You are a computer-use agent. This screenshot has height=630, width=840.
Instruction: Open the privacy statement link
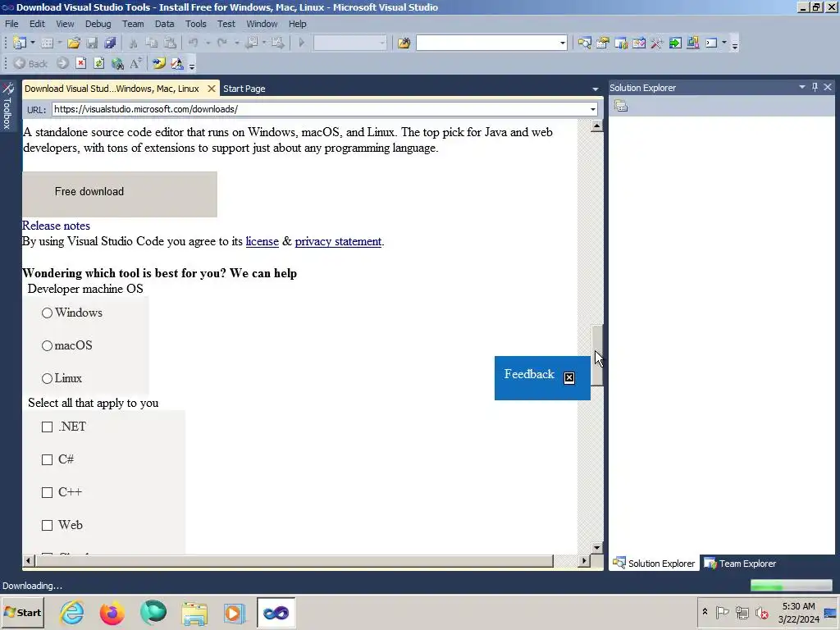coord(338,242)
